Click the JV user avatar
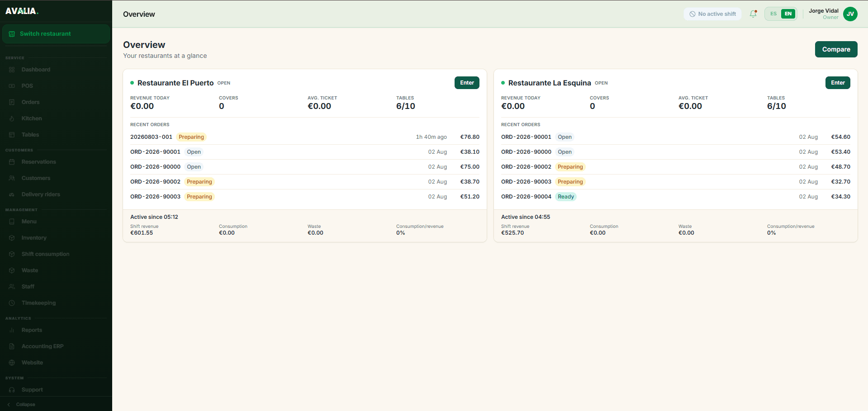868x411 pixels. coord(850,14)
